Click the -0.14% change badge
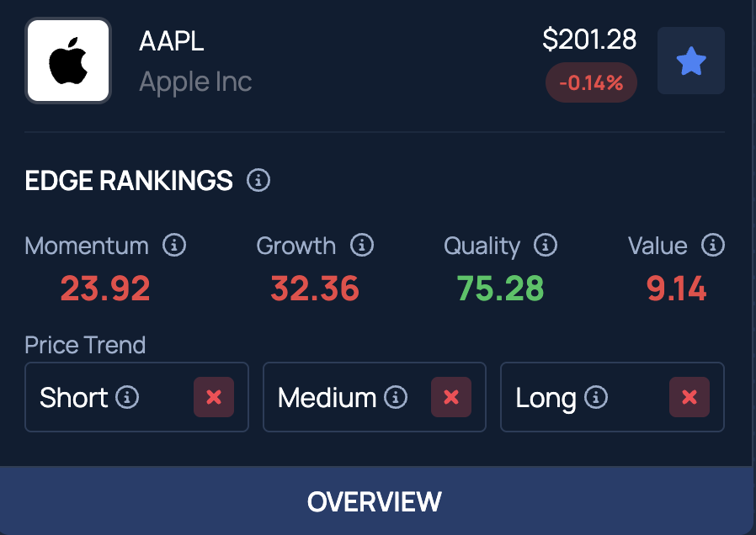This screenshot has width=756, height=535. [x=591, y=82]
